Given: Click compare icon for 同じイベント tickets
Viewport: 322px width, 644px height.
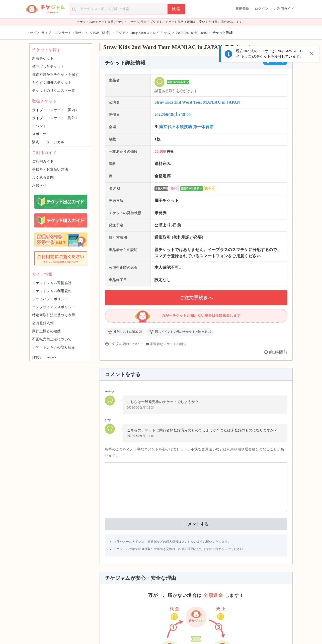Looking at the screenshot, I should tap(151, 332).
